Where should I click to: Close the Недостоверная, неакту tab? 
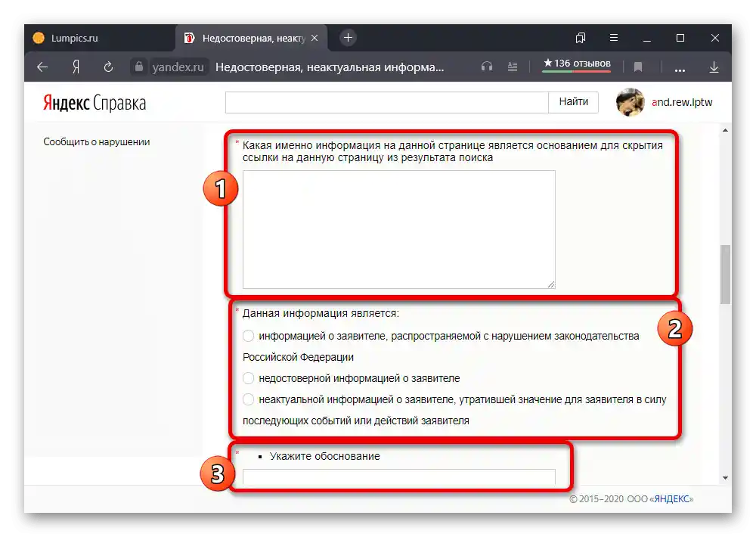pos(314,38)
